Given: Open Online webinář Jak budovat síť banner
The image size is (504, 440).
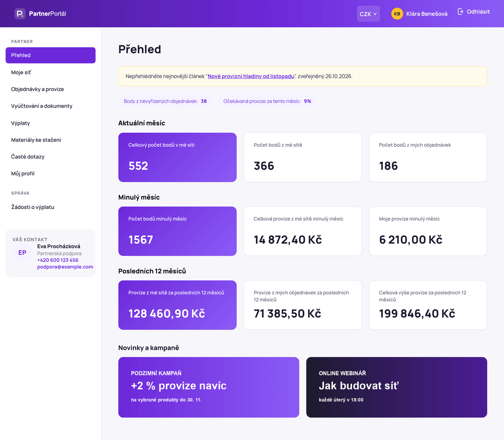Looking at the screenshot, I should (x=397, y=387).
